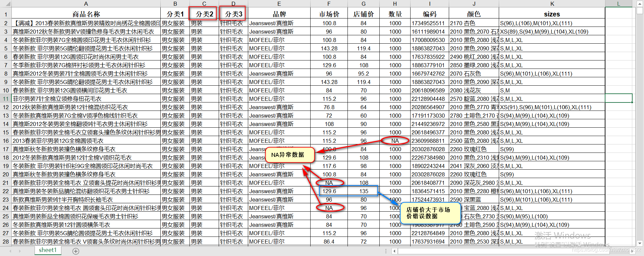Select shop price 95.2 cell
The height and width of the screenshot is (256, 644).
364,74
